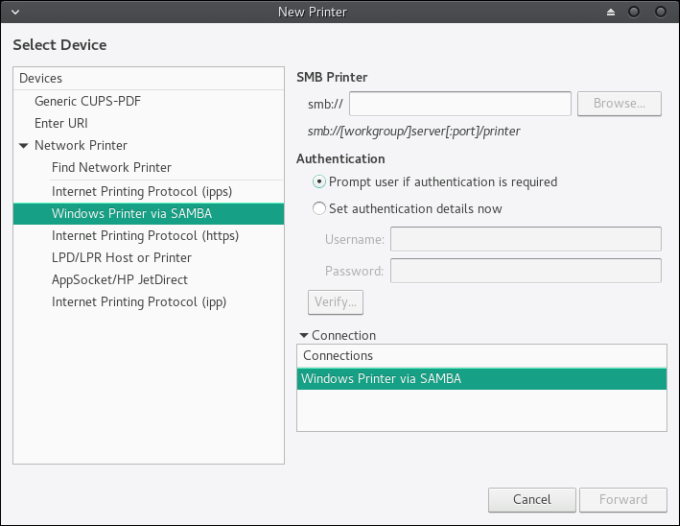Select AppSocket/HP JetDirect device

[119, 280]
